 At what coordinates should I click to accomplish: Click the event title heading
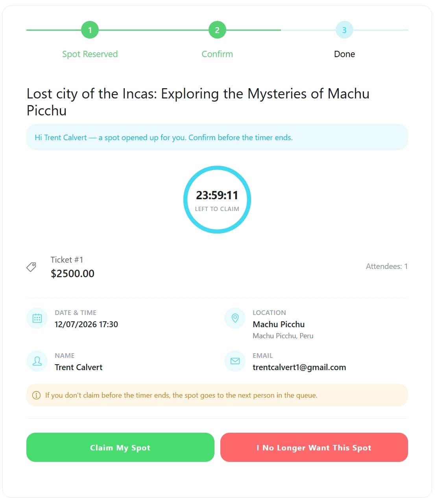coord(198,102)
